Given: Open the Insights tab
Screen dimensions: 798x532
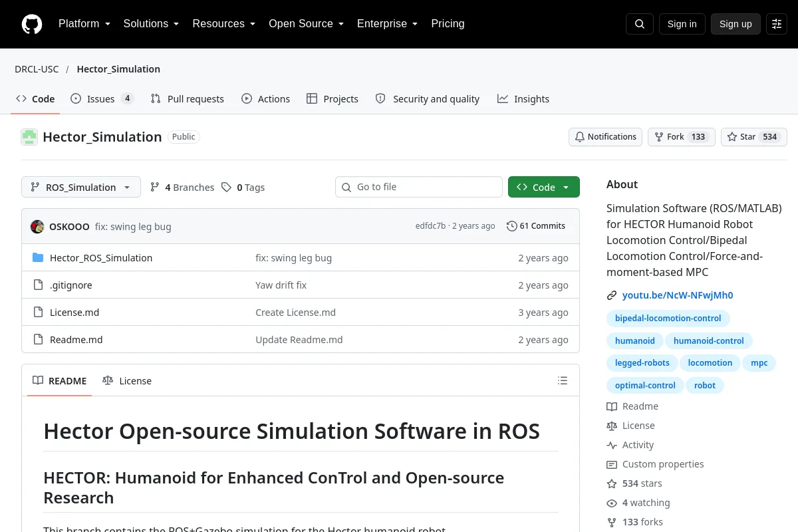Looking at the screenshot, I should 523,99.
